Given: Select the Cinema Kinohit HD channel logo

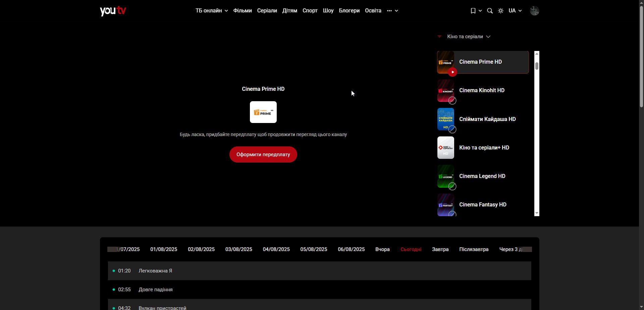Looking at the screenshot, I should point(445,90).
